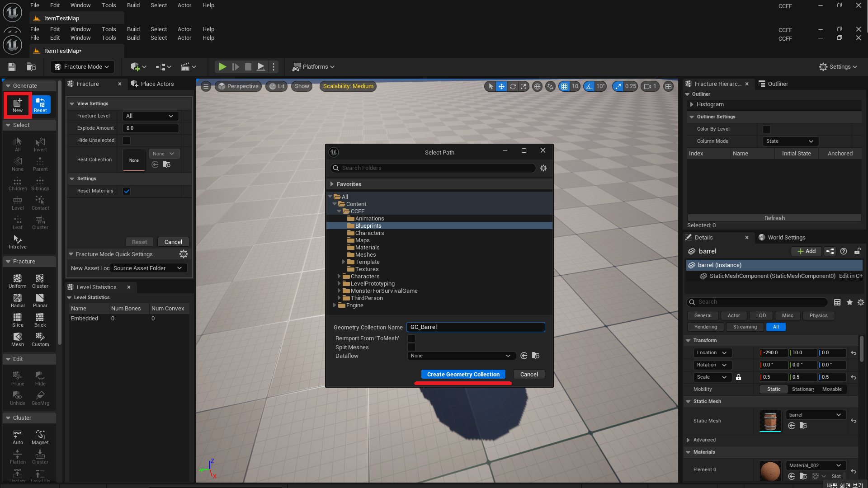This screenshot has height=488, width=868.
Task: Click the Save level icon
Action: coord(12,67)
